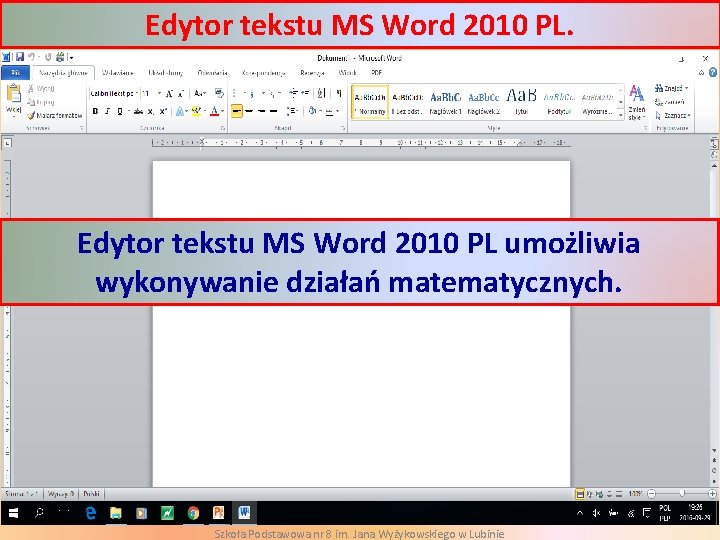Click the Sort A-Z icon
The height and width of the screenshot is (540, 720).
(321, 93)
